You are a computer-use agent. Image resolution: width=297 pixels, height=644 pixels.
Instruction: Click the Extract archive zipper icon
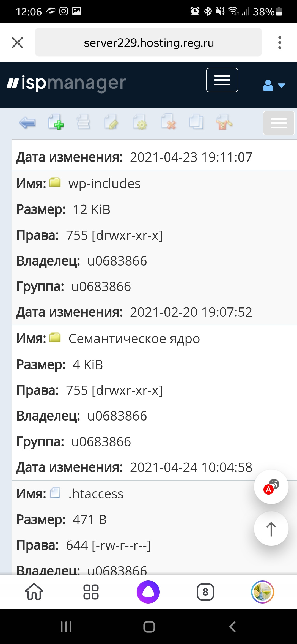coord(224,122)
